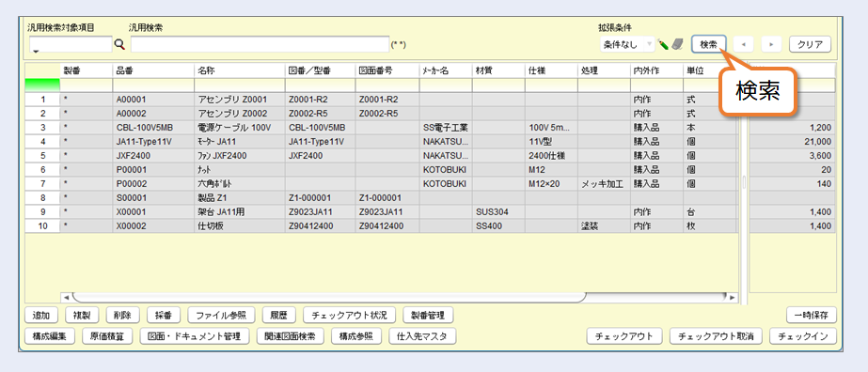The width and height of the screenshot is (868, 372).
Task: Click the チェックアウト取消 button
Action: coord(716,336)
